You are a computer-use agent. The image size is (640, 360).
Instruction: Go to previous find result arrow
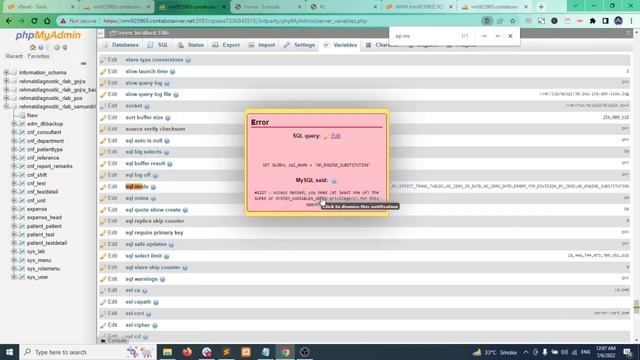coord(484,36)
